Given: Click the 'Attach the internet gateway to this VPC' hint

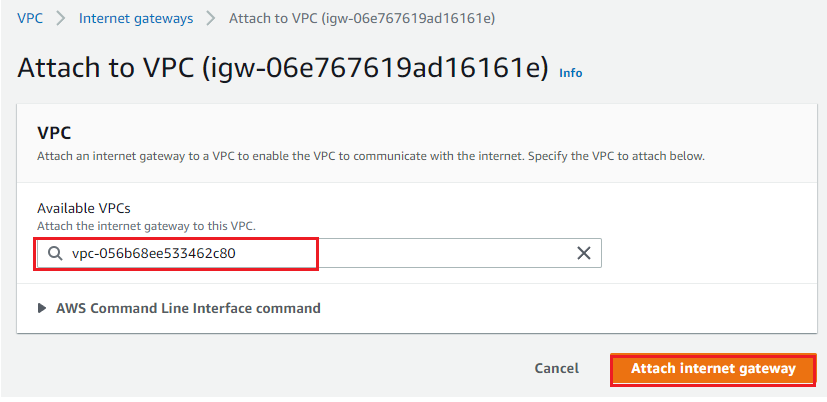Looking at the screenshot, I should pyautogui.click(x=146, y=226).
